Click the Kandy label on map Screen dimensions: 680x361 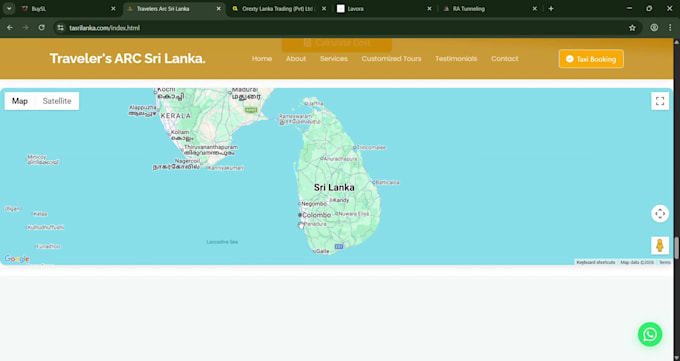pos(341,200)
